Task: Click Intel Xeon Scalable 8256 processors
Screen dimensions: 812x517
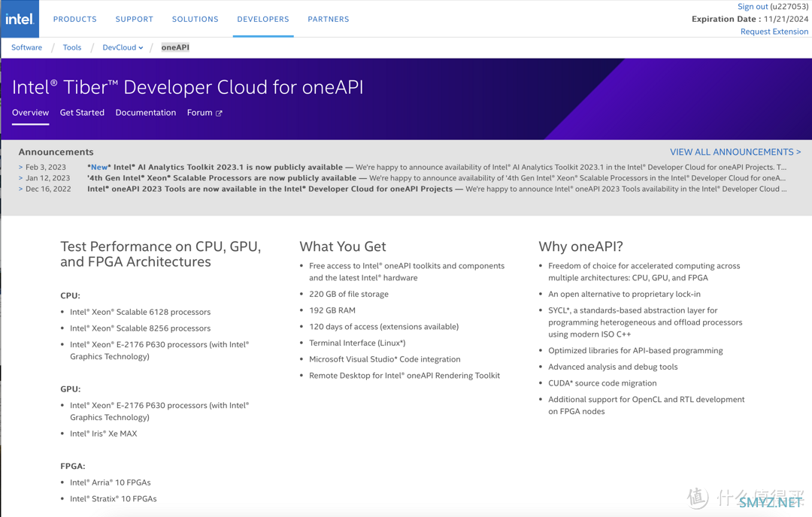Action: tap(141, 328)
